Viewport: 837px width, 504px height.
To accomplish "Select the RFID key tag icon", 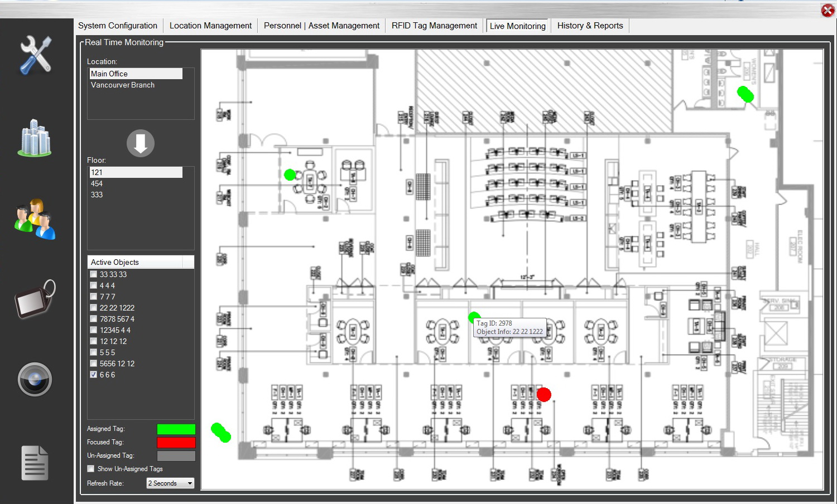I will pos(35,300).
